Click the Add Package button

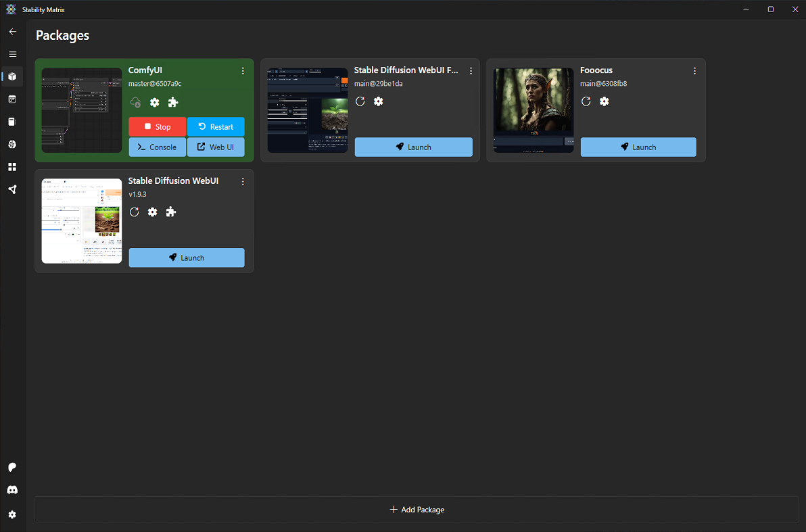pyautogui.click(x=417, y=510)
